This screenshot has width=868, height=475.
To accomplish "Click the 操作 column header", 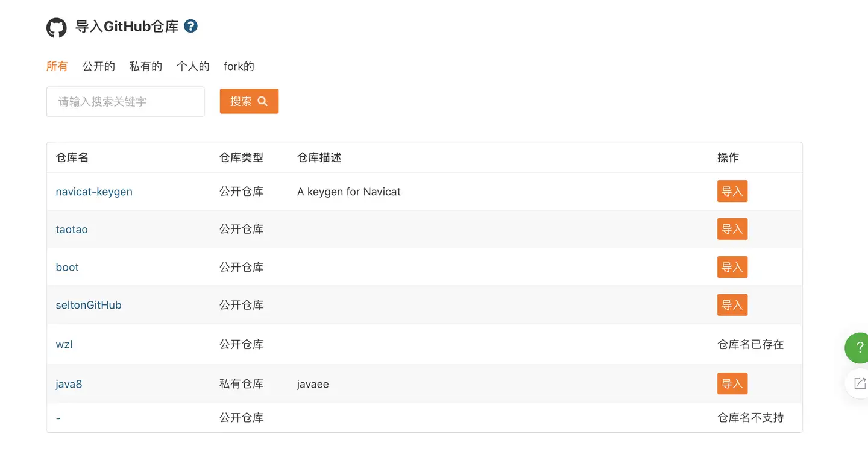I will 728,157.
